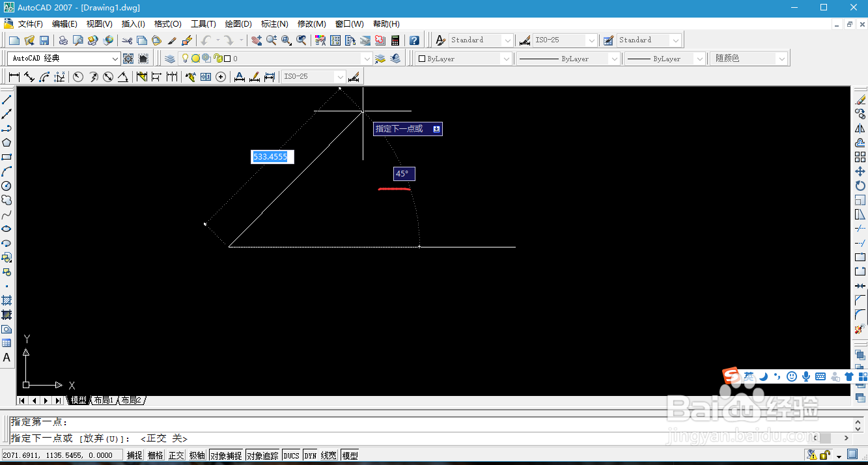This screenshot has height=465, width=868.
Task: Cut selection with the scissors icon
Action: (x=127, y=40)
